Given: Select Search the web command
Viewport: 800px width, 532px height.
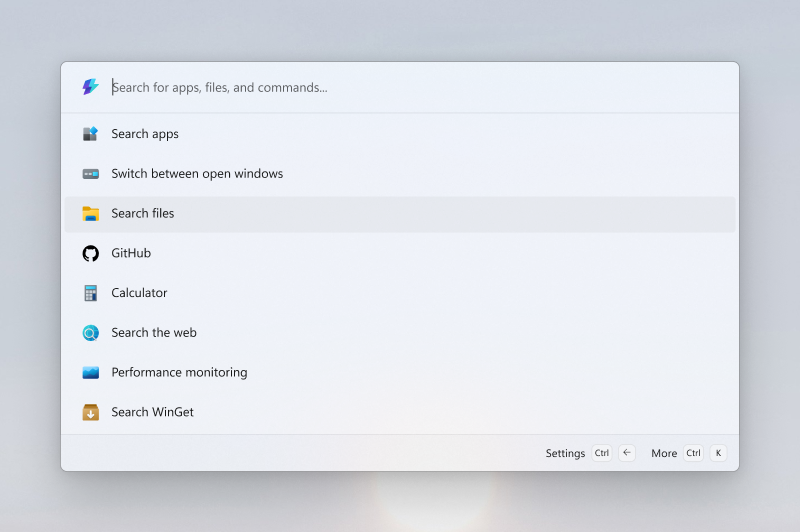Looking at the screenshot, I should (400, 333).
